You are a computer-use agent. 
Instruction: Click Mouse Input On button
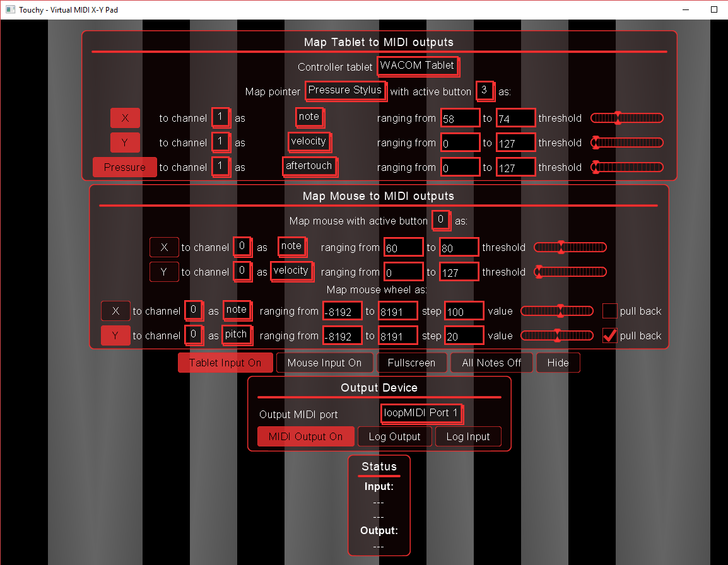coord(324,363)
